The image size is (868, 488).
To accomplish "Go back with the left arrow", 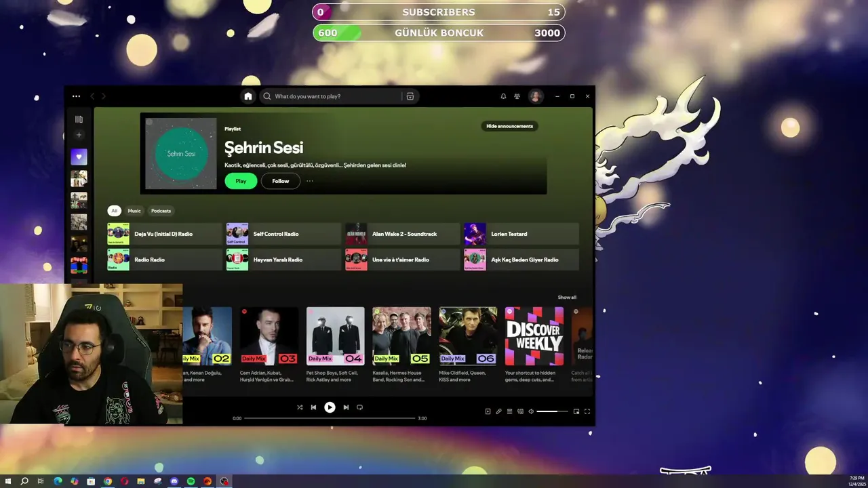I will tap(93, 96).
